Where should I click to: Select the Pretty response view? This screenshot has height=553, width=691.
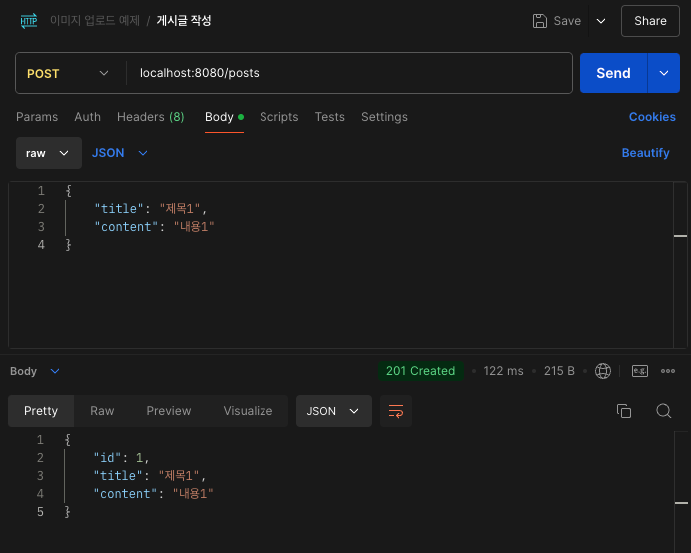pyautogui.click(x=41, y=411)
